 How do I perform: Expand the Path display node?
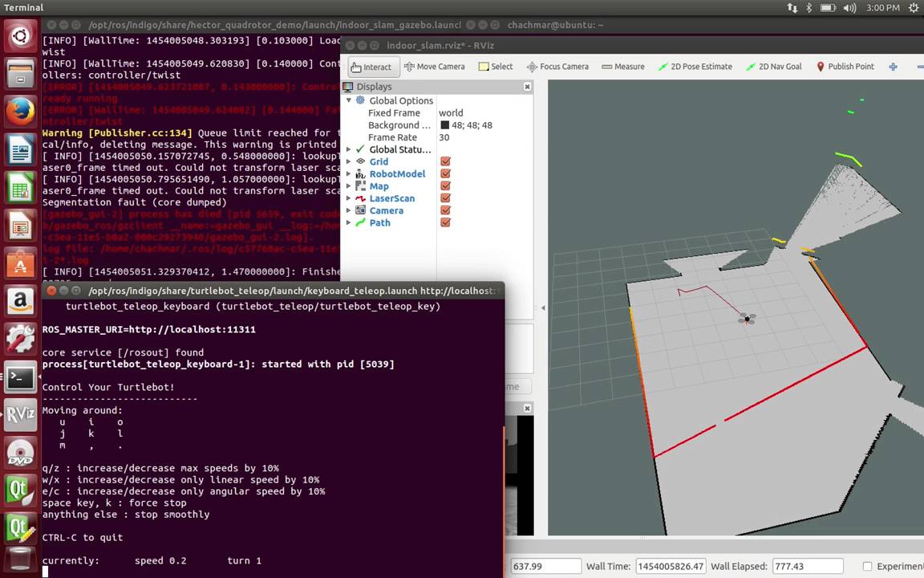(349, 222)
